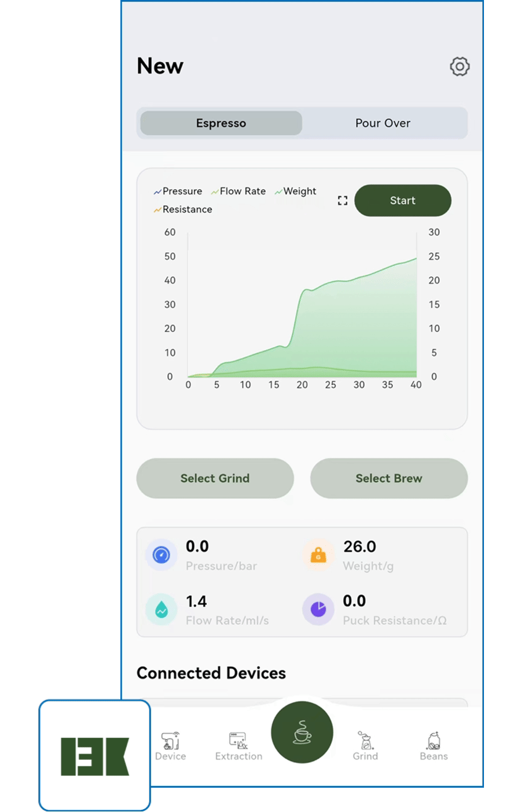
Task: Toggle the Weight series in chart legend
Action: point(296,191)
